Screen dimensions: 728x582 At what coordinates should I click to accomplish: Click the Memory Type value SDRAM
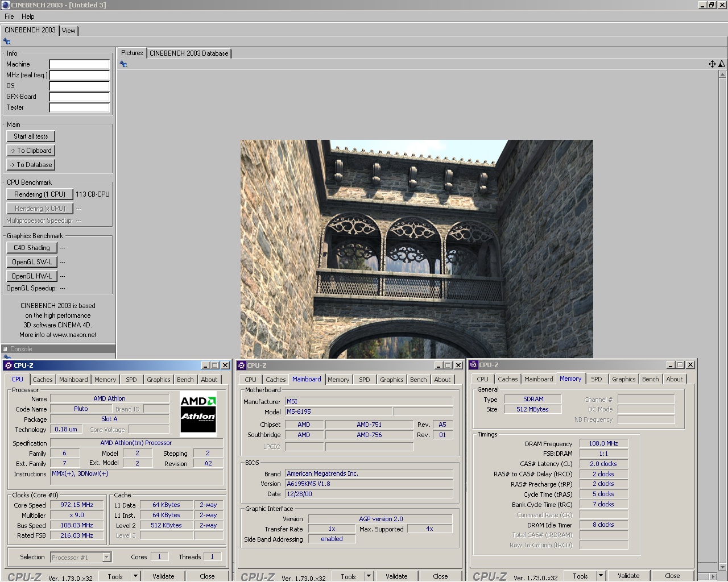click(533, 399)
